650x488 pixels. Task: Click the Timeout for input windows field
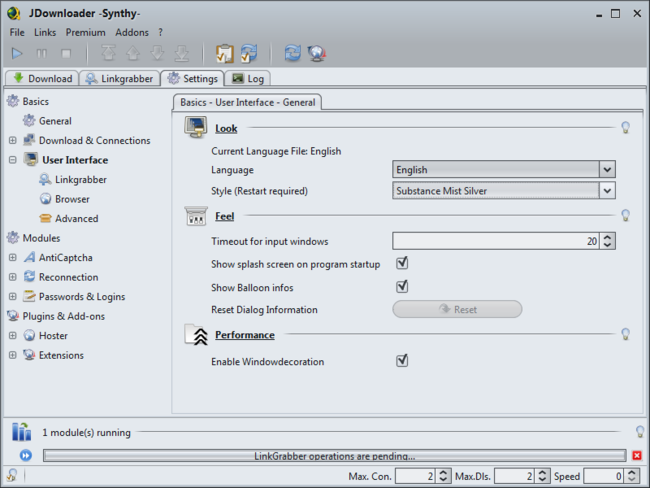coord(496,241)
